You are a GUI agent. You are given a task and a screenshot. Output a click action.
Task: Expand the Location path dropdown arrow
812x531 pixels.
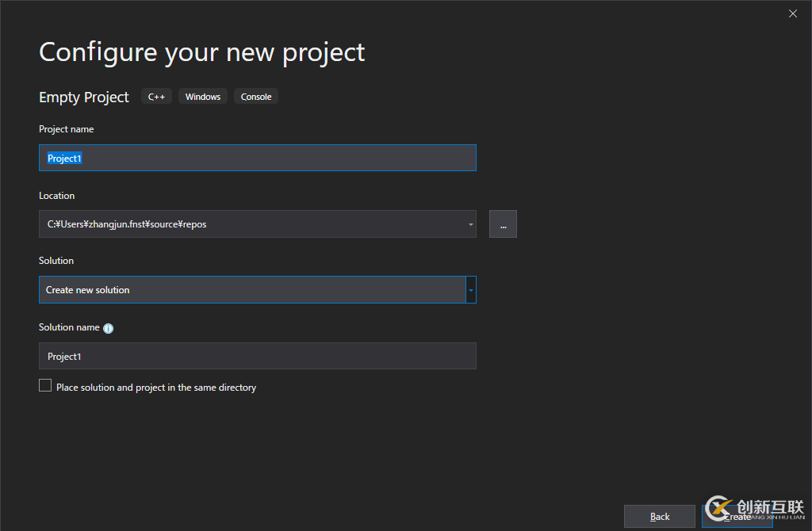[471, 224]
